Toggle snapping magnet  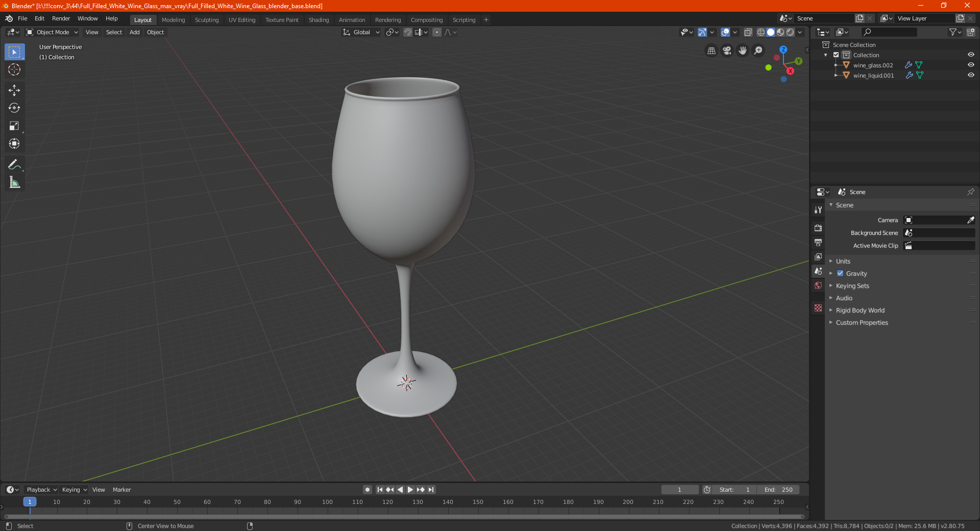(x=407, y=32)
